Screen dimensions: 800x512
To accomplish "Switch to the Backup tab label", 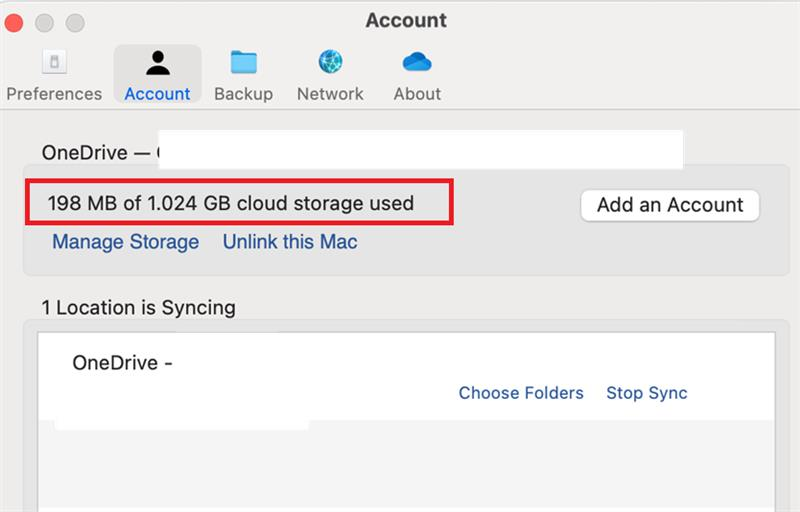I will 243,94.
